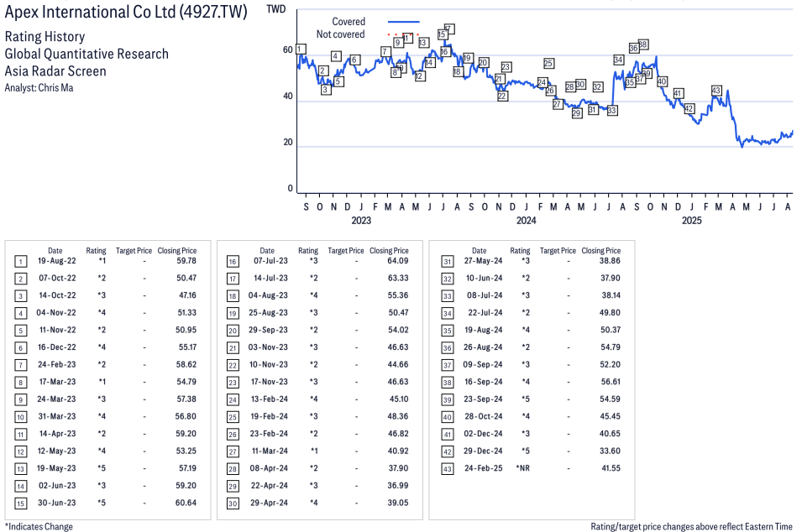
Task: Click chart marker 1 near the 60 gridline
Action: tap(301, 49)
